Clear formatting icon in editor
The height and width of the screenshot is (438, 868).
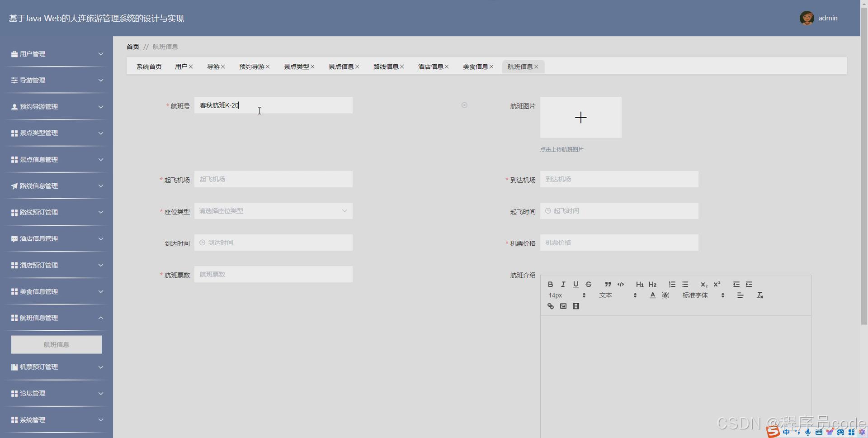point(759,295)
